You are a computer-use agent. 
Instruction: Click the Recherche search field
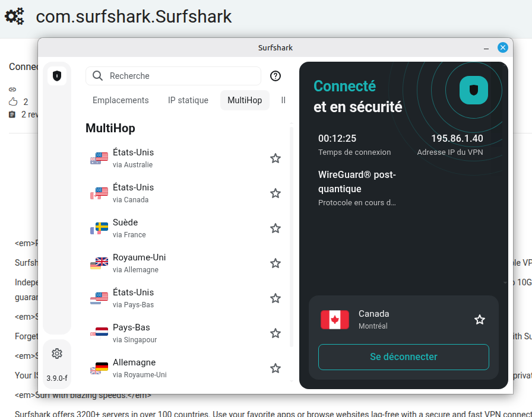point(173,76)
